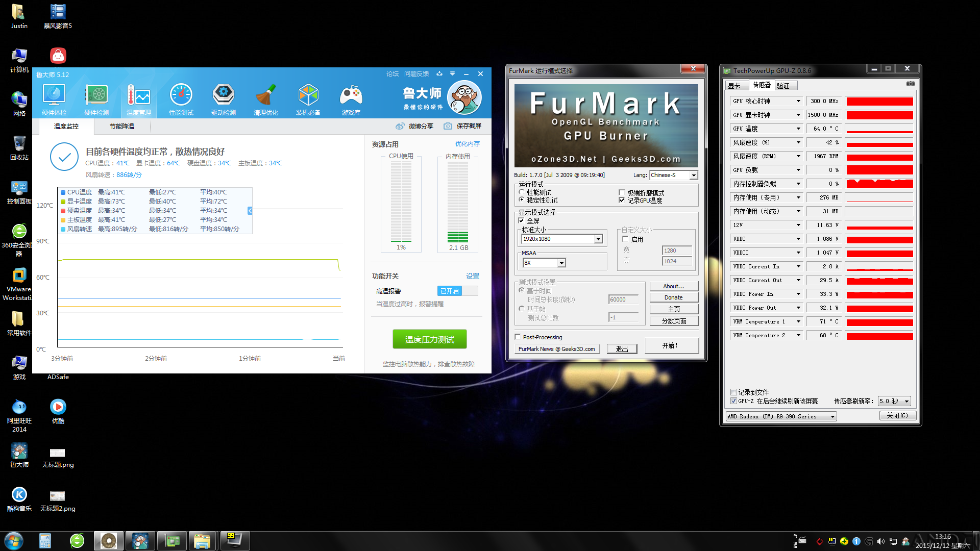The image size is (980, 551).
Task: Toggle 高温报警 switch
Action: (457, 291)
